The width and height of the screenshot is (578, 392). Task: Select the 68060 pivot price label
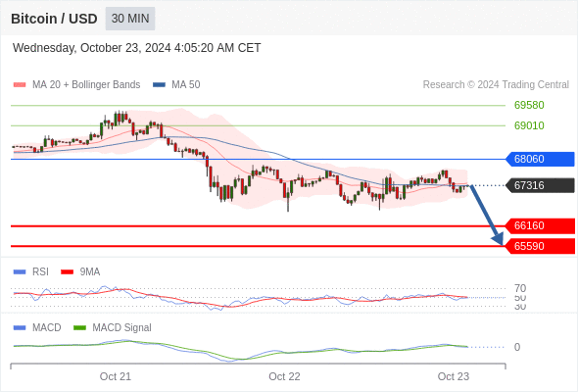tap(540, 159)
